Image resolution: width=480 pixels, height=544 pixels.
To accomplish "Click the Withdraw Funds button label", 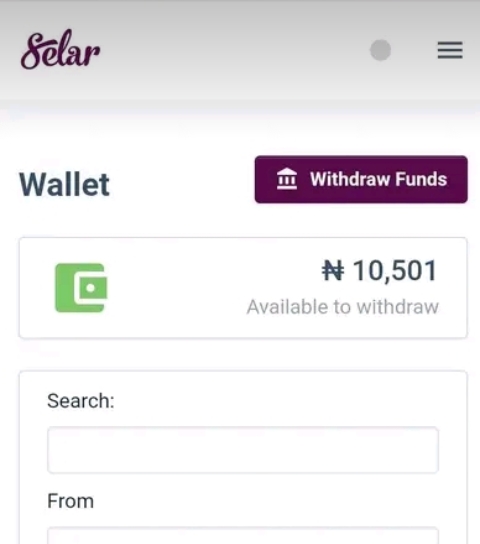I will click(x=378, y=179).
